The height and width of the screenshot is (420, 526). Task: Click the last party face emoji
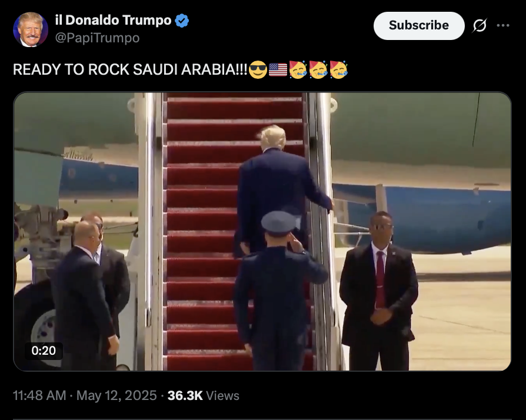338,70
